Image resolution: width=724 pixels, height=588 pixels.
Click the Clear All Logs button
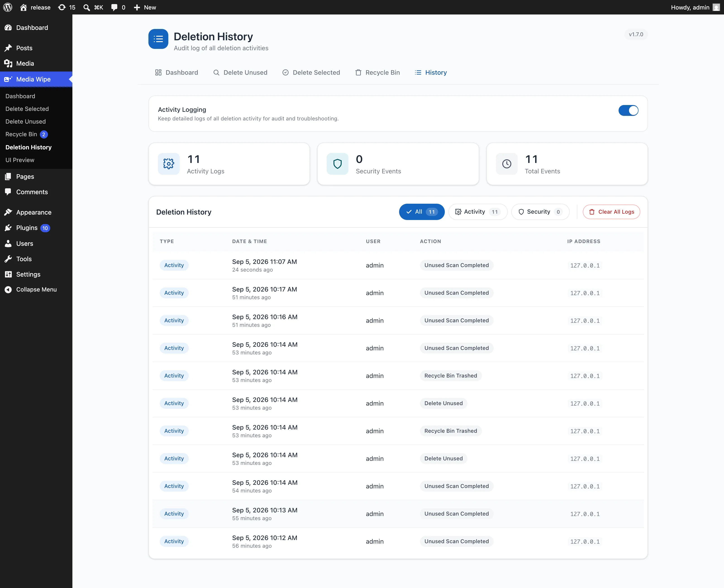click(x=611, y=212)
